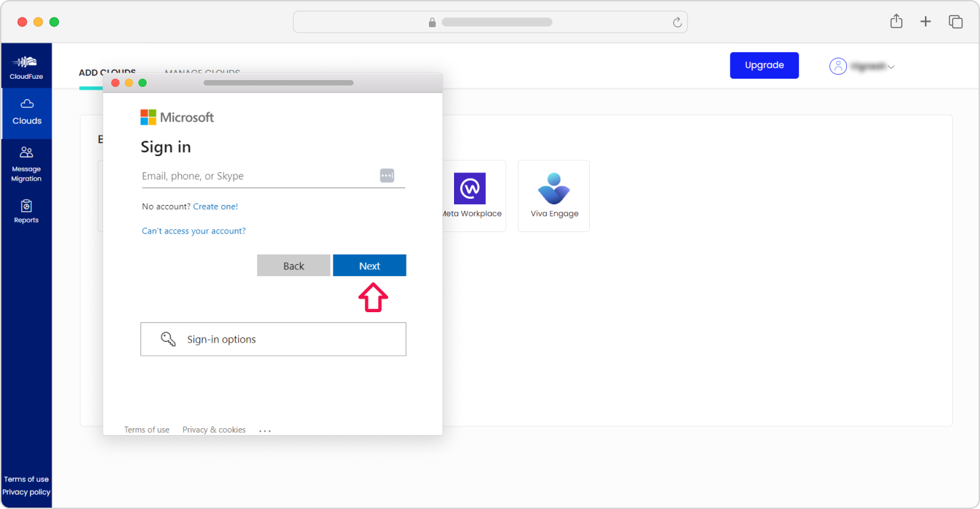Open Message Migration in the sidebar
This screenshot has height=509, width=980.
pyautogui.click(x=26, y=164)
